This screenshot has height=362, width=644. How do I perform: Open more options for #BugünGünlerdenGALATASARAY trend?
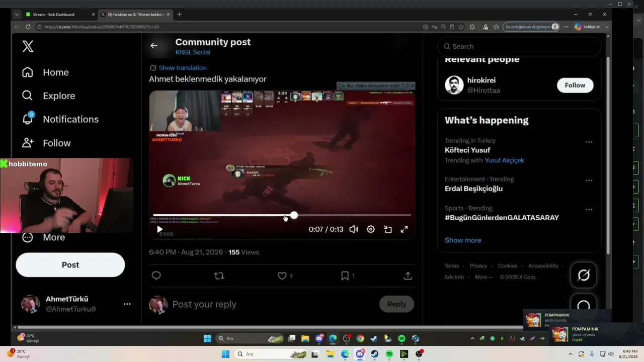click(589, 209)
